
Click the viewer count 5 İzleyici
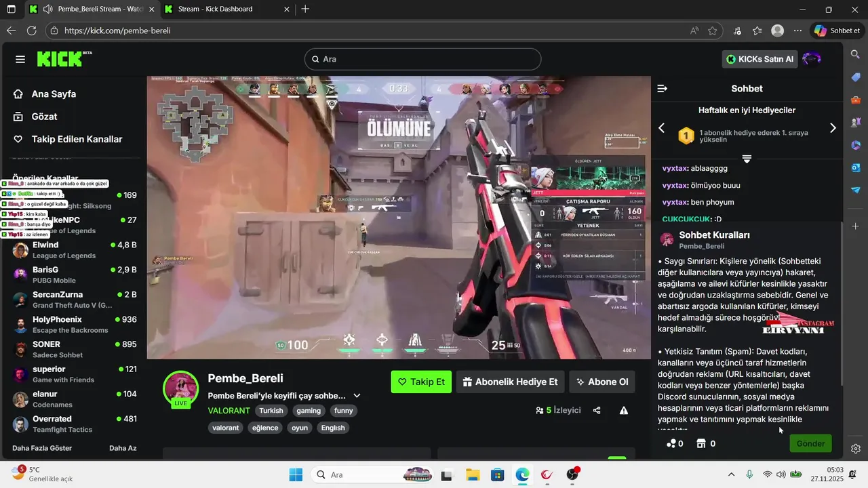tap(558, 410)
